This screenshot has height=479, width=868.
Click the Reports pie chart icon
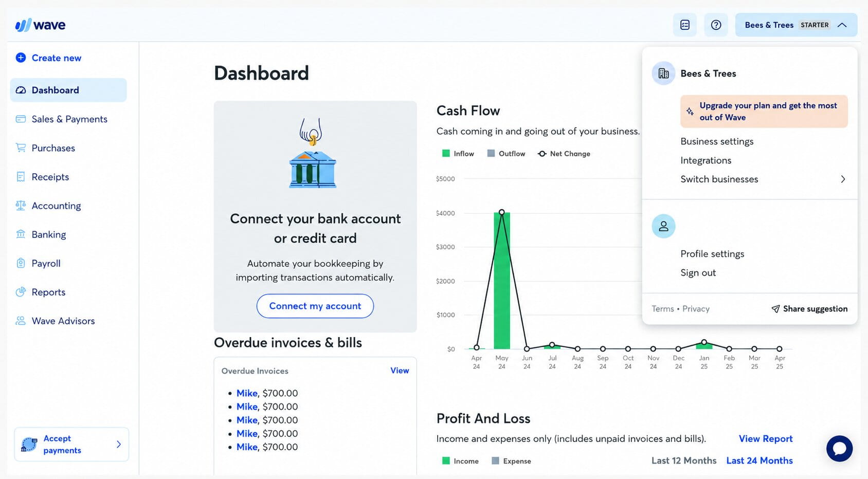[21, 292]
